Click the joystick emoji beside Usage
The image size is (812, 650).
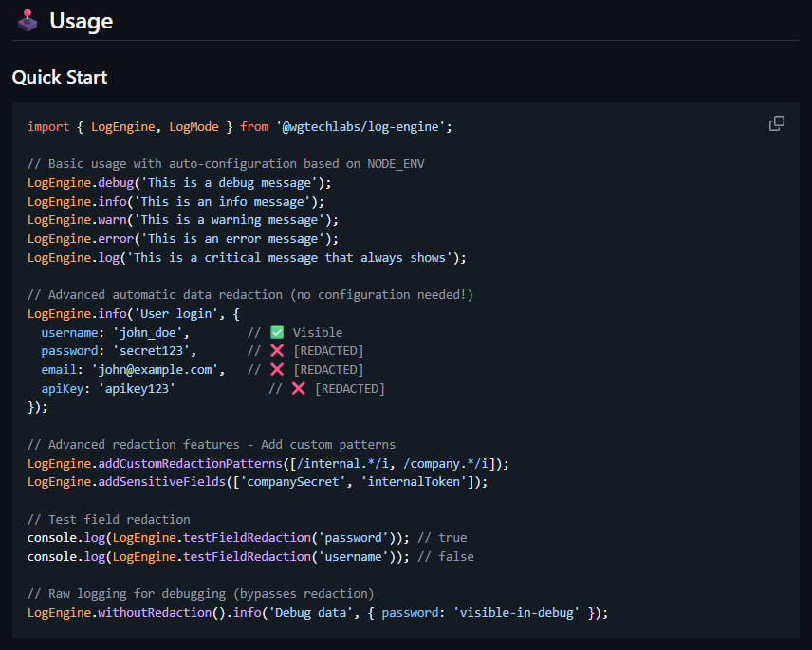tap(28, 21)
